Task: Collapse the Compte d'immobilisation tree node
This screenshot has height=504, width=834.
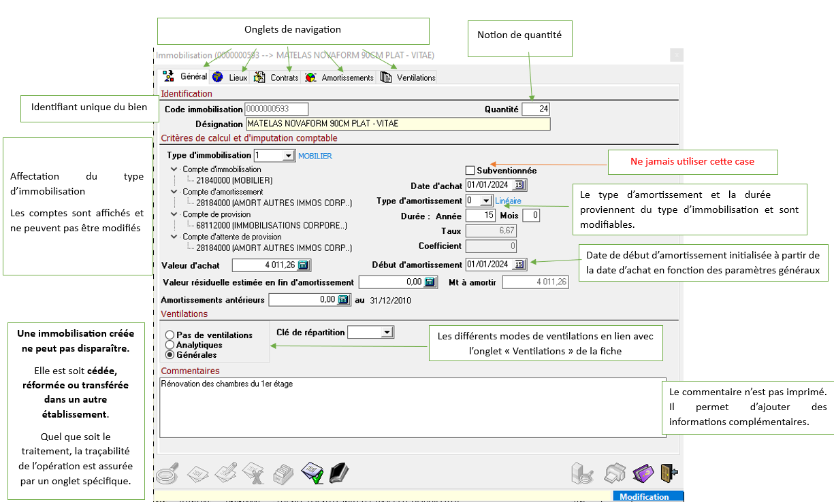Action: [174, 169]
